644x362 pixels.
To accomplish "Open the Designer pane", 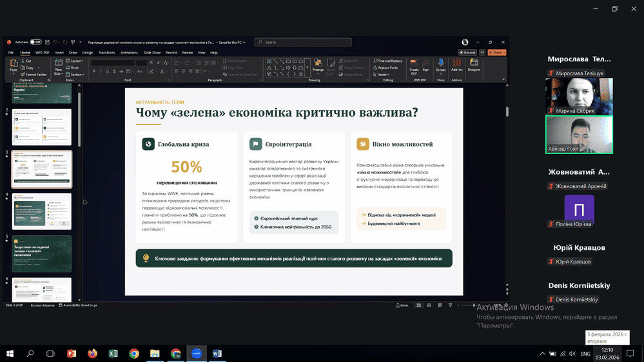I will coord(474,63).
